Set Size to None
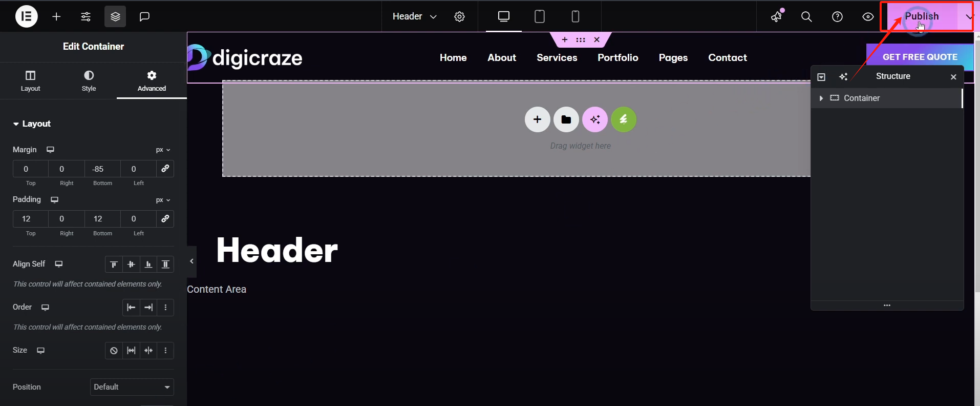This screenshot has width=980, height=406. click(x=114, y=351)
